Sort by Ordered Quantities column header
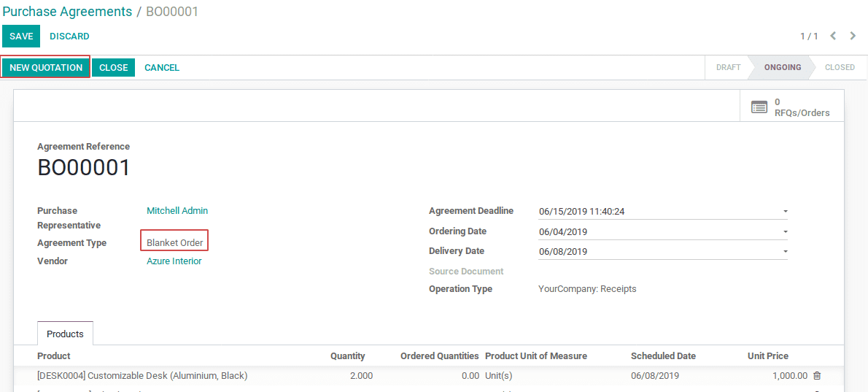 coord(440,356)
